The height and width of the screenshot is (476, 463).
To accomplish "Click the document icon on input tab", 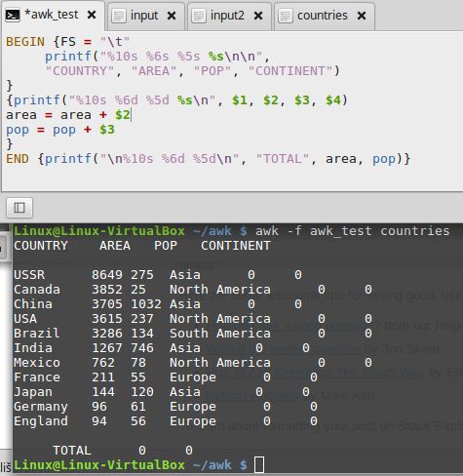I will click(x=119, y=16).
